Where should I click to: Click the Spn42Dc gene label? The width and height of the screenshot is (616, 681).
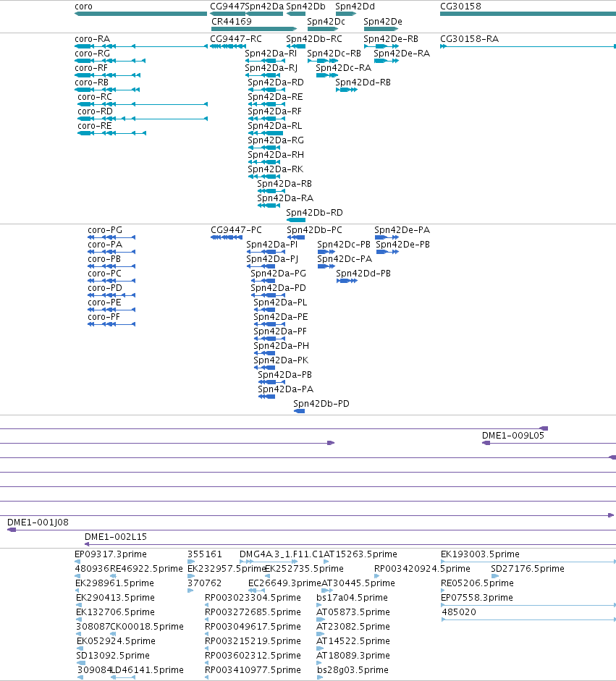326,21
